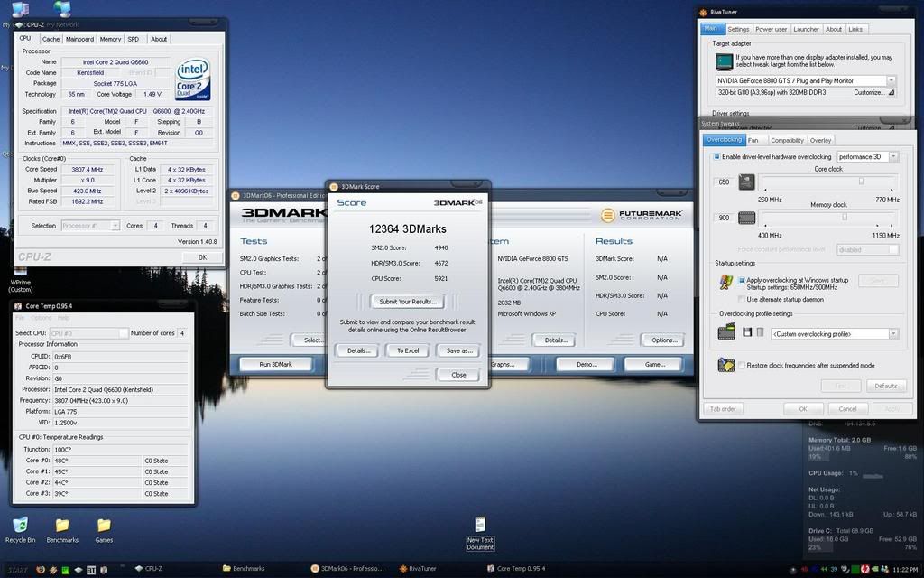This screenshot has width=924, height=578.
Task: Click the Memory clock slider thumb
Action: pyautogui.click(x=845, y=217)
